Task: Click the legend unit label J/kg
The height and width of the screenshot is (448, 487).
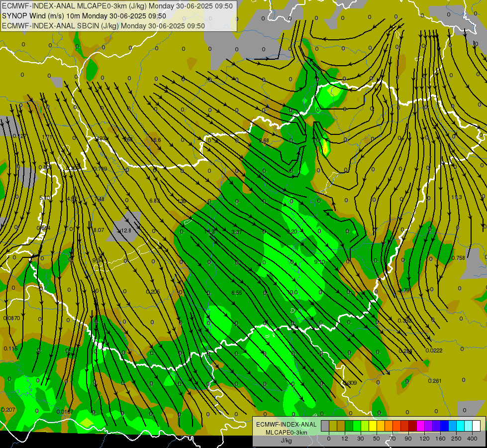Action: point(286,441)
